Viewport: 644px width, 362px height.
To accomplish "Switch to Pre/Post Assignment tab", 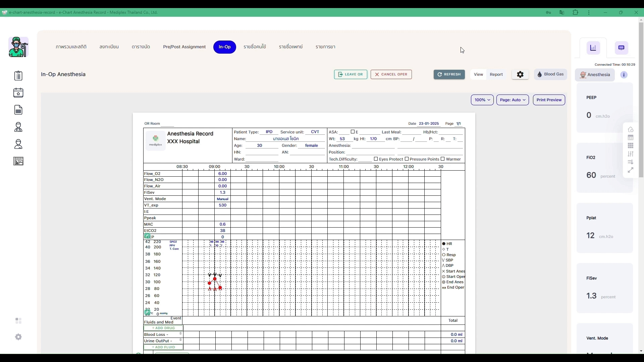I will click(184, 47).
